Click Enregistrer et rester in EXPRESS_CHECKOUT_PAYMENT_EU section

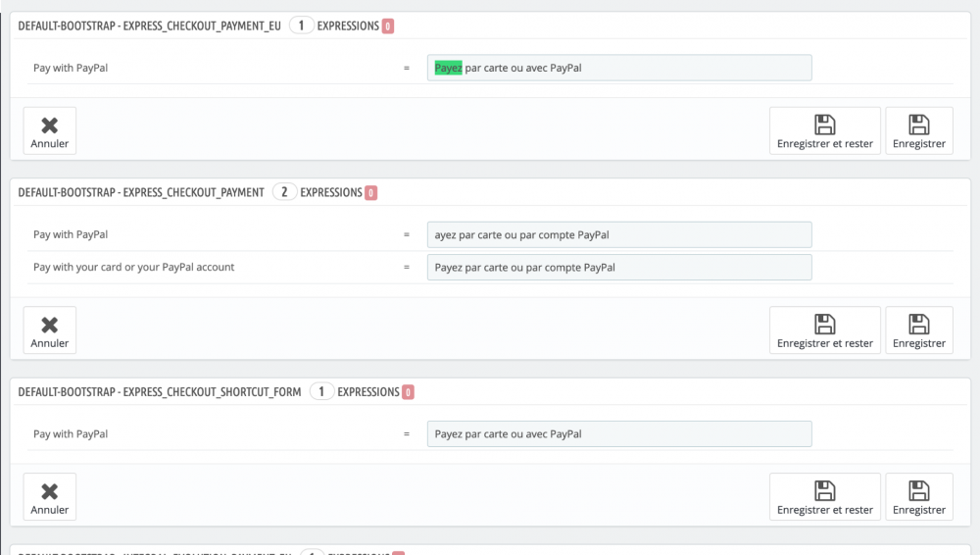point(825,130)
